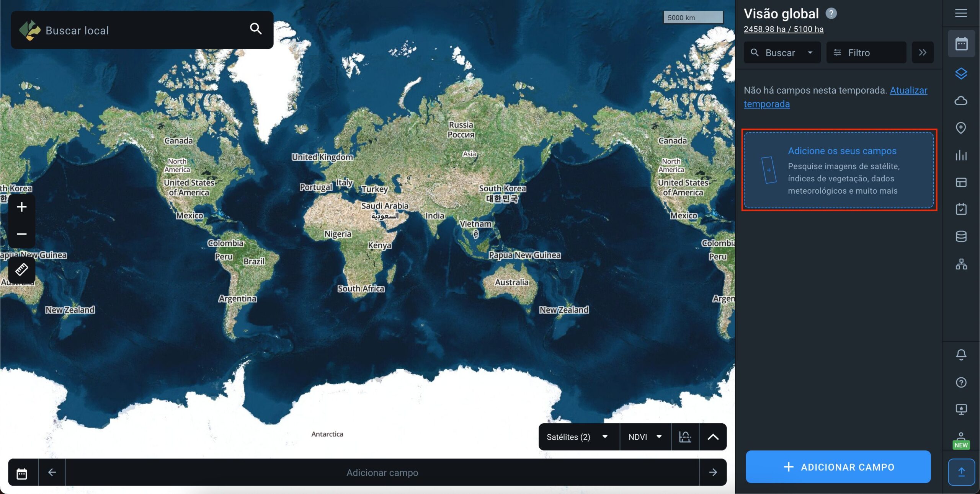Screen dimensions: 980x494
Task: Expand the Buscar dropdown arrow
Action: 810,52
